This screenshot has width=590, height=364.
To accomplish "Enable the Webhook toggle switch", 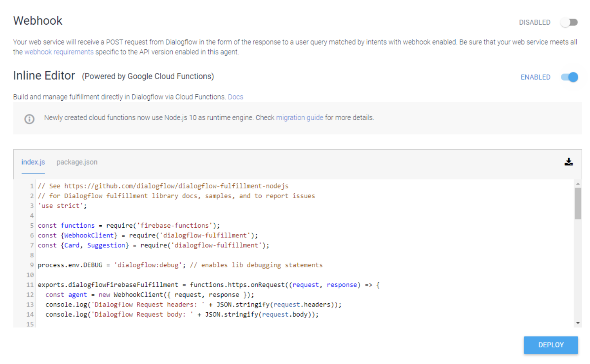I will [x=569, y=22].
